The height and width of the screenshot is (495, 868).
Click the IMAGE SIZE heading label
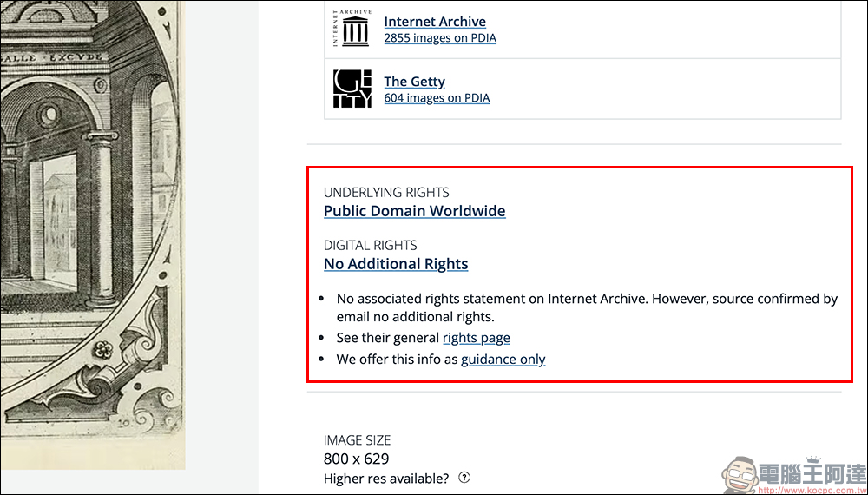(x=357, y=441)
